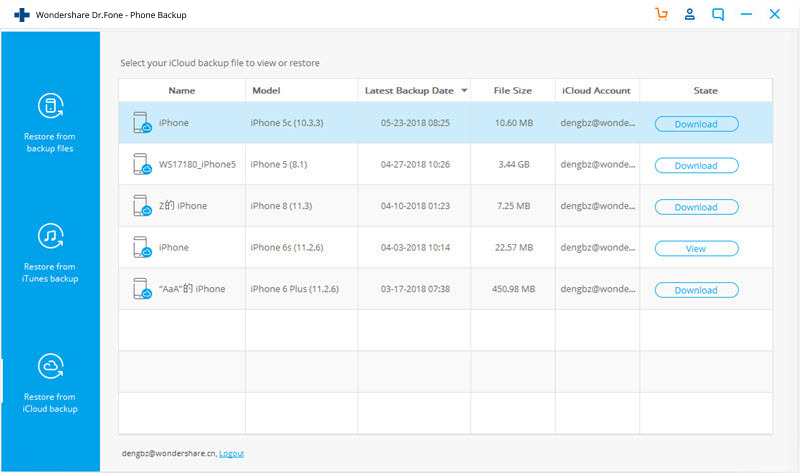Click device icon of WS17180_iPhone5 row

tap(142, 164)
